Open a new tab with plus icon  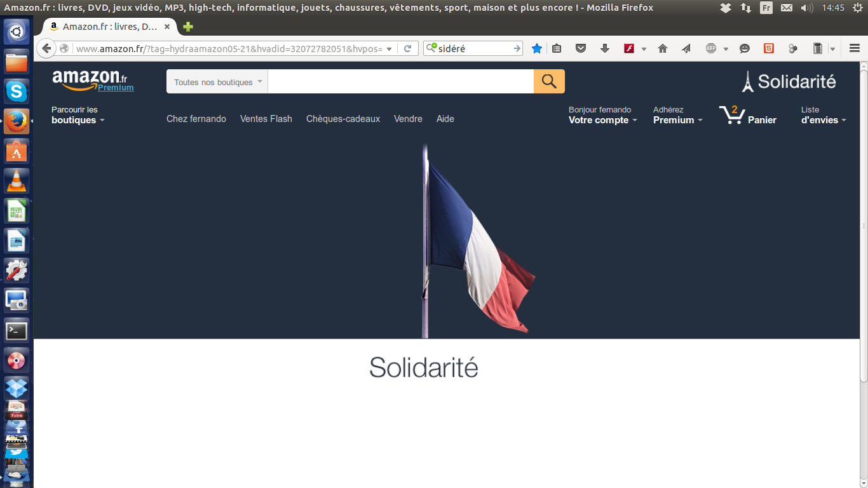click(188, 27)
